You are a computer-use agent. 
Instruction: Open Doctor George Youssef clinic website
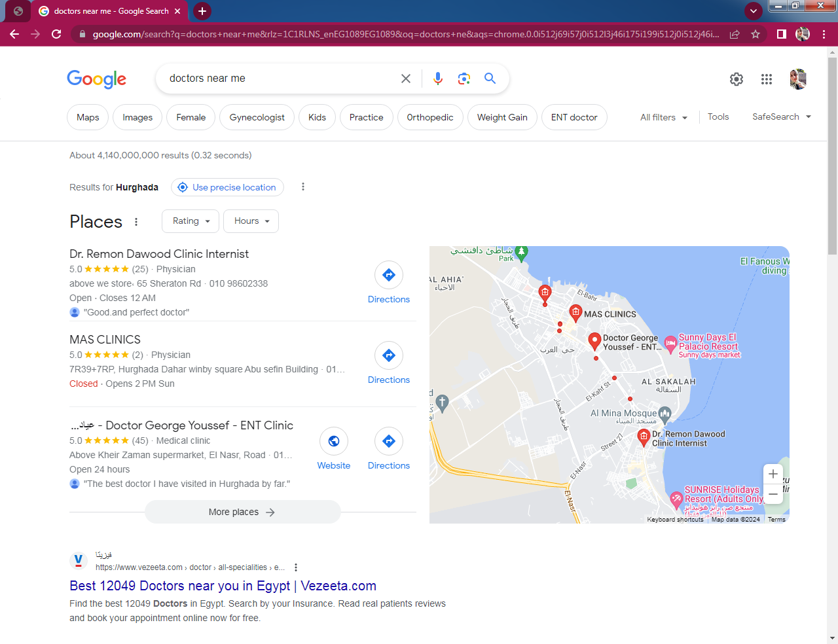(x=334, y=448)
